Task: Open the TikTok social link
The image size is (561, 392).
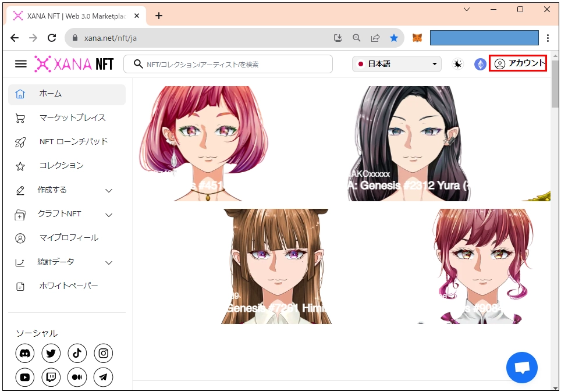Action: pos(77,354)
